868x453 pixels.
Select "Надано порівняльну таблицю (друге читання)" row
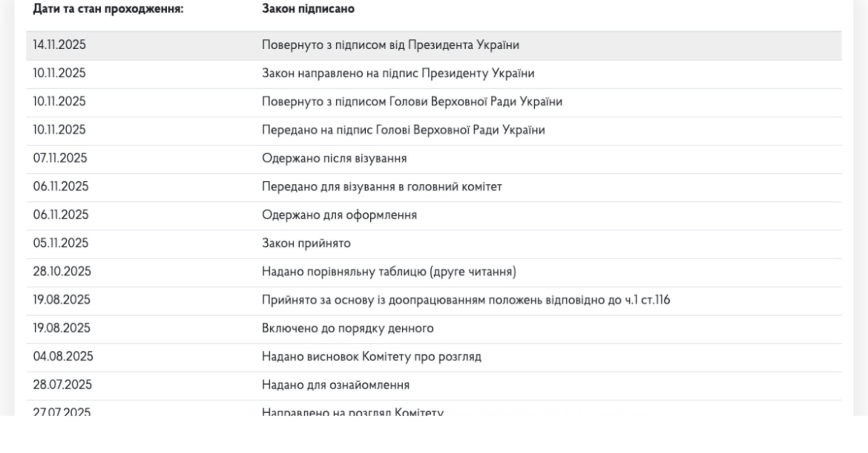coord(389,272)
